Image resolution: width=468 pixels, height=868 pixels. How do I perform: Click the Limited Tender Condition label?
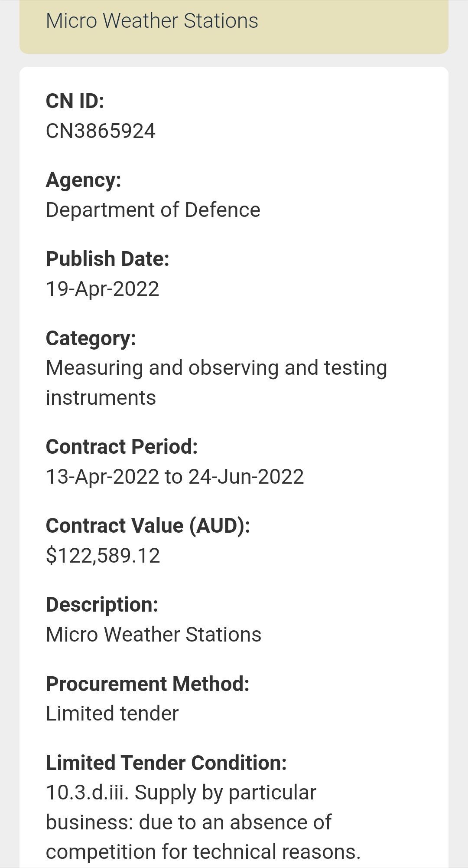pyautogui.click(x=166, y=763)
